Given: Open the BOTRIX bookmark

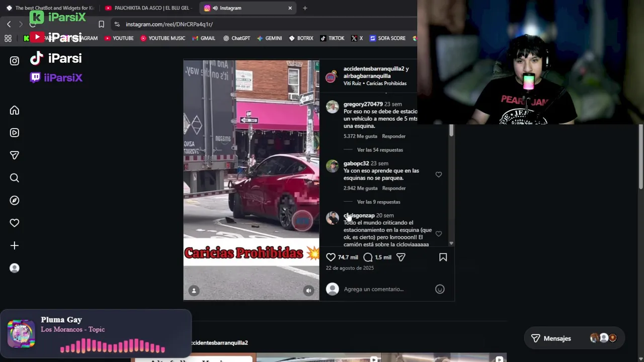Looking at the screenshot, I should tap(301, 38).
